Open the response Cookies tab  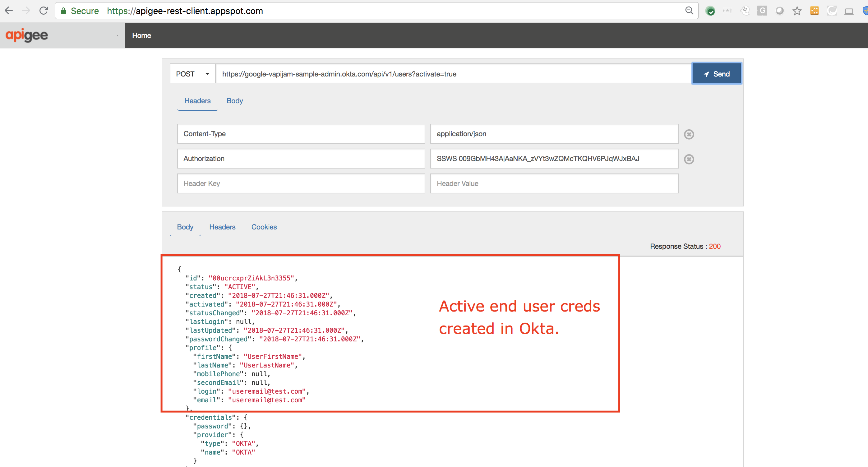[264, 227]
